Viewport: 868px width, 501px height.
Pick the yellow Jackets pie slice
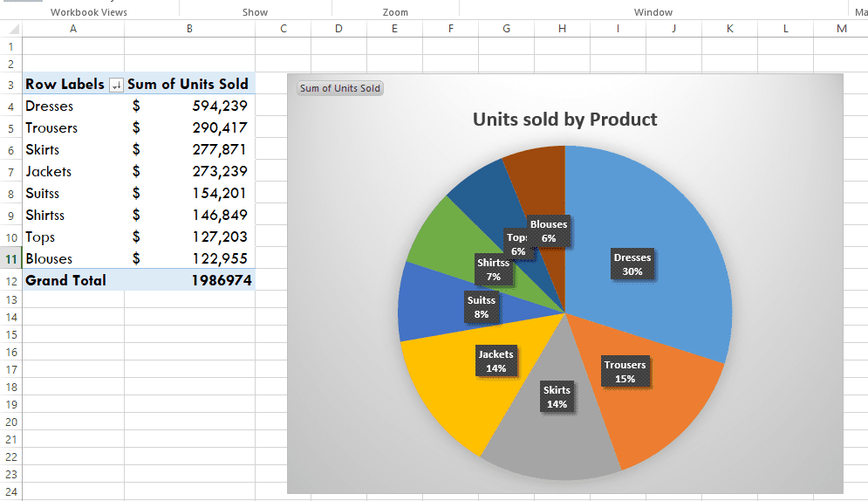(x=445, y=384)
